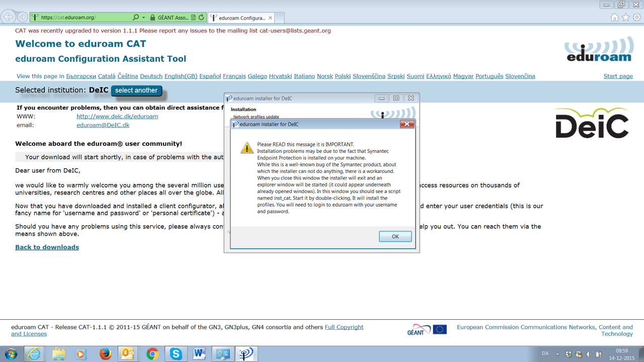Launch Firefox from the taskbar
This screenshot has width=644, height=362.
pyautogui.click(x=105, y=354)
